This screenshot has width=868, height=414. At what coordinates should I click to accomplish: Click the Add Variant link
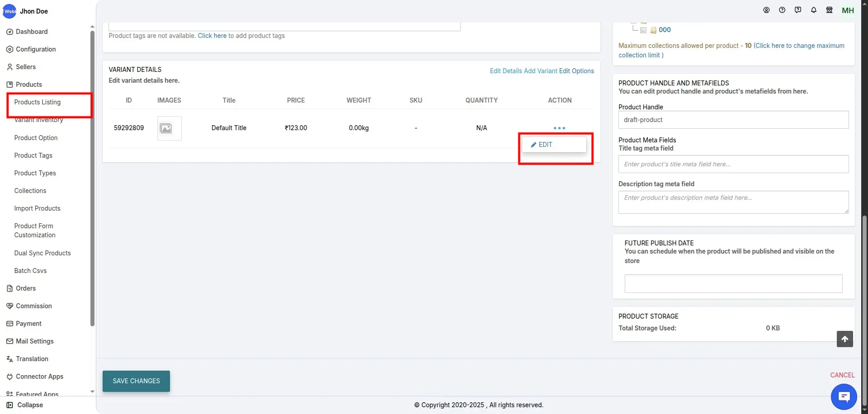coord(540,71)
